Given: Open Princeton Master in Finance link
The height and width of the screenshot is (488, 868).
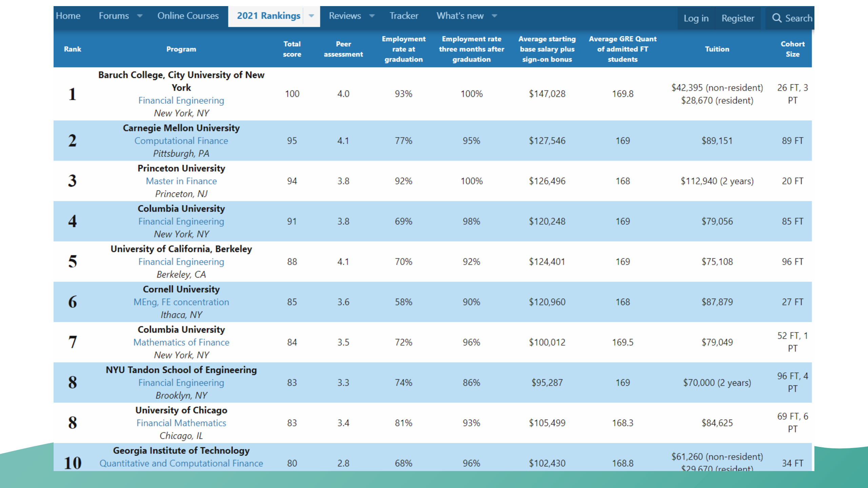Looking at the screenshot, I should (x=181, y=181).
